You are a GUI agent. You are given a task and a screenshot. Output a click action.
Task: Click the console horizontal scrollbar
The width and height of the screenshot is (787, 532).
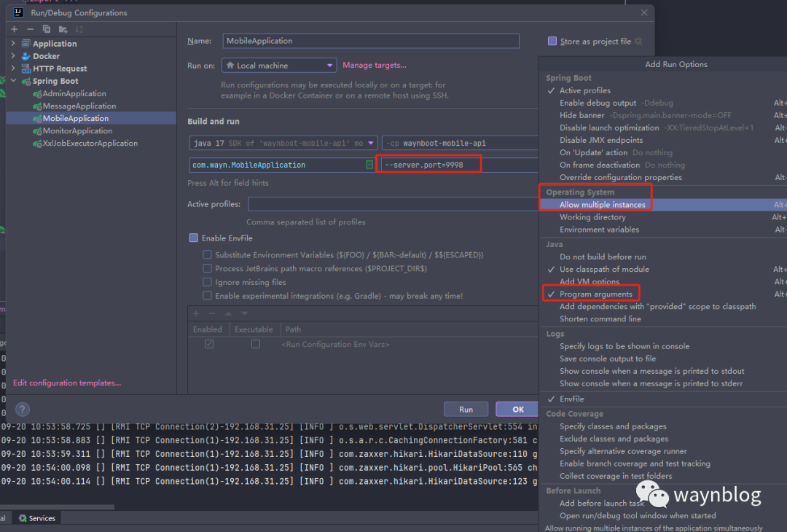58,507
